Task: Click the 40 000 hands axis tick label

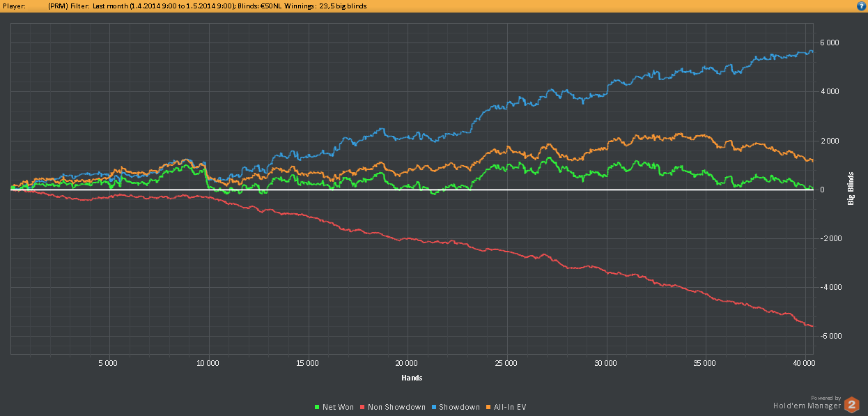Action: [x=804, y=363]
